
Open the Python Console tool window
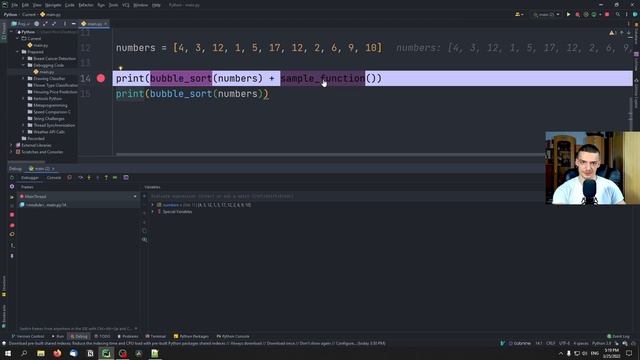coord(233,336)
